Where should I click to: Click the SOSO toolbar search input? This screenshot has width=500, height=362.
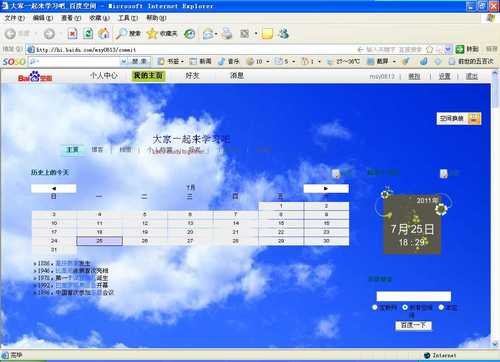pos(74,61)
